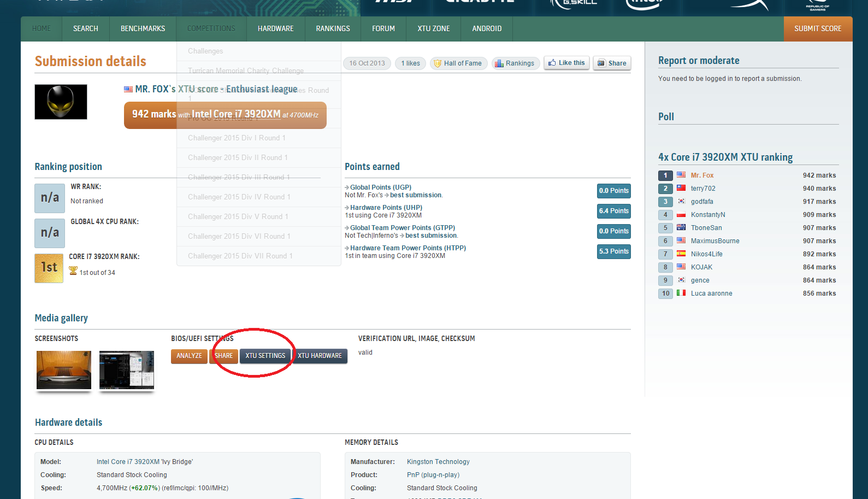Open PnP (plug-n-play) product link

433,475
